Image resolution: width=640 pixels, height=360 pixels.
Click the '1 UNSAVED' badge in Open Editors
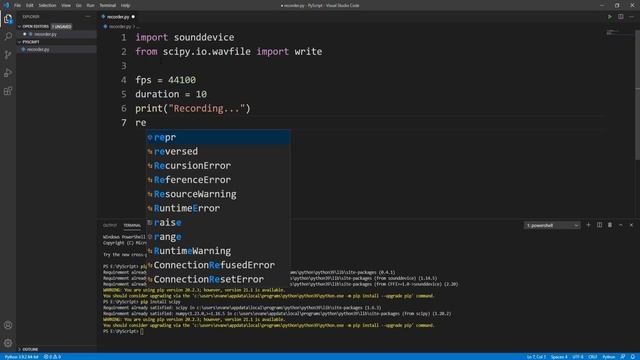(61, 26)
